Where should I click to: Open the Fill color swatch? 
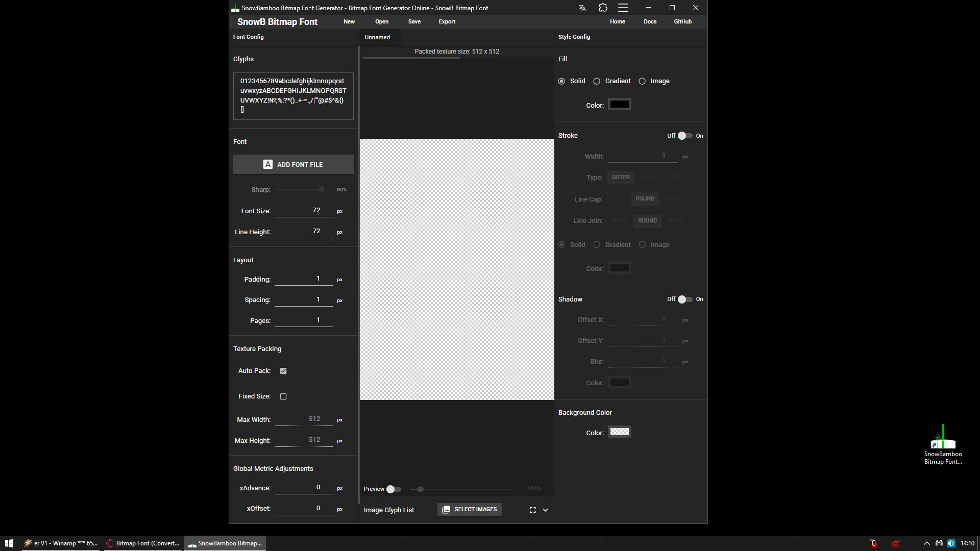pyautogui.click(x=620, y=105)
